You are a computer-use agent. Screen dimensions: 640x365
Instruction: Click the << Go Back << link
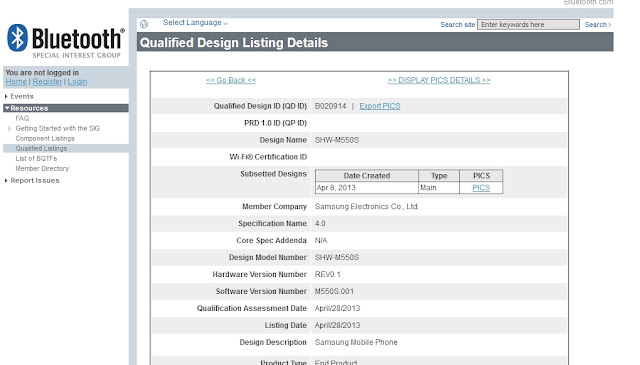click(231, 80)
